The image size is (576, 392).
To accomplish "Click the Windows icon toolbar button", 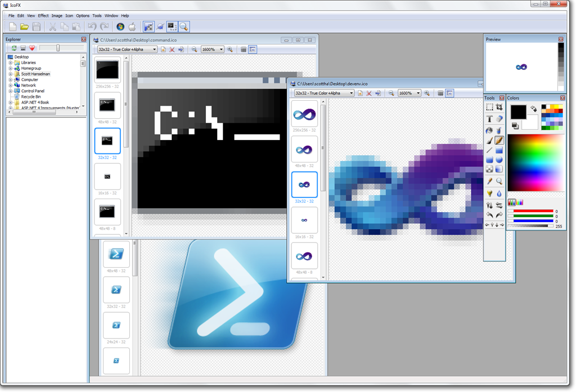I will tap(120, 26).
